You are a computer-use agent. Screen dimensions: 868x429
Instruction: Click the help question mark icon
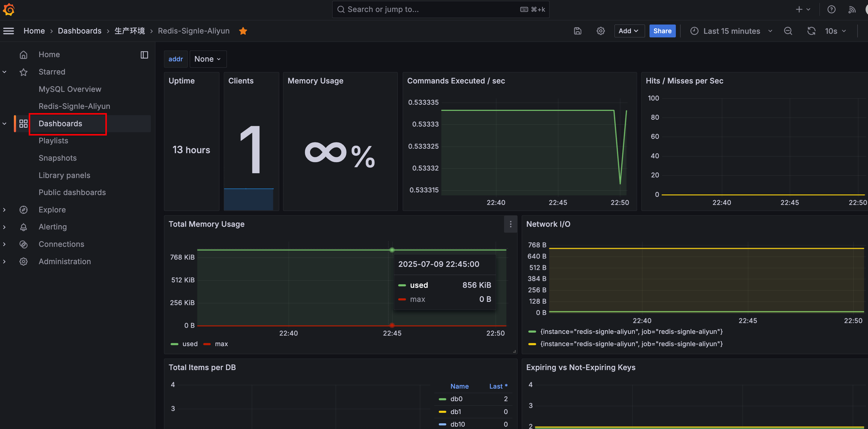click(x=831, y=10)
